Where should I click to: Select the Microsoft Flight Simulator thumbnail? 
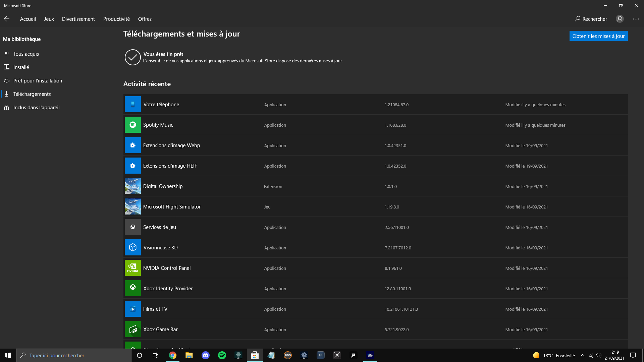(132, 206)
